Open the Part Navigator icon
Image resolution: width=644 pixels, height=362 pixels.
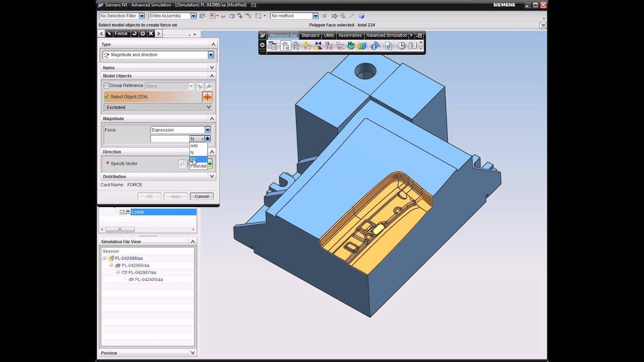(x=329, y=46)
